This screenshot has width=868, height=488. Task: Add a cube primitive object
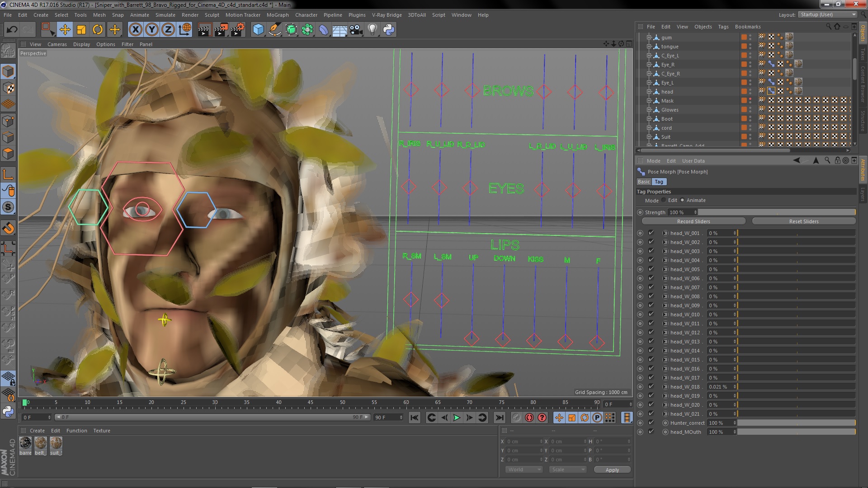pos(258,30)
